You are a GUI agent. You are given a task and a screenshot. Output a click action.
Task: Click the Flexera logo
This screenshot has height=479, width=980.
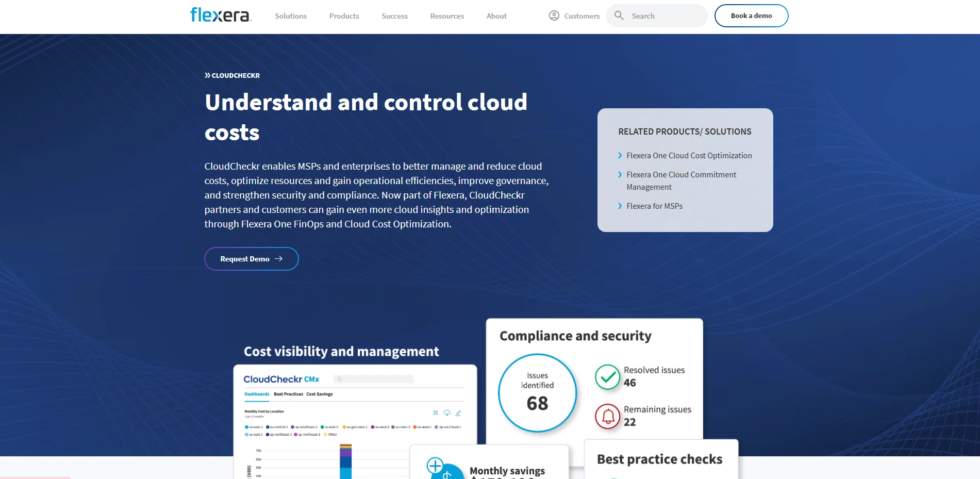pos(220,15)
